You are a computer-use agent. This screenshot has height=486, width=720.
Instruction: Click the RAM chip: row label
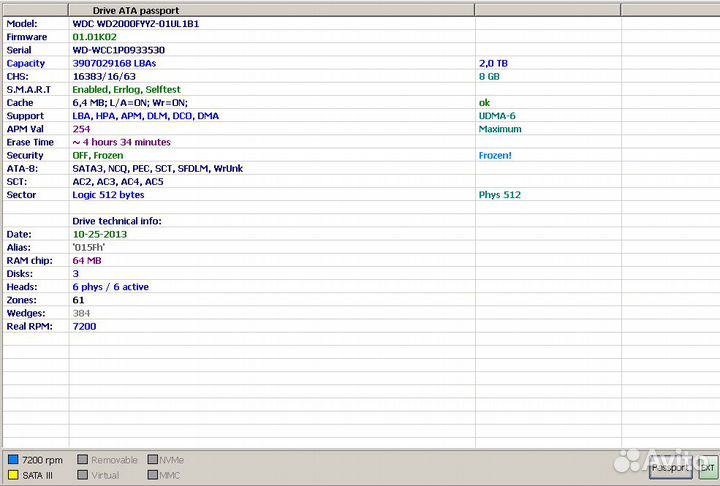[x=29, y=260]
